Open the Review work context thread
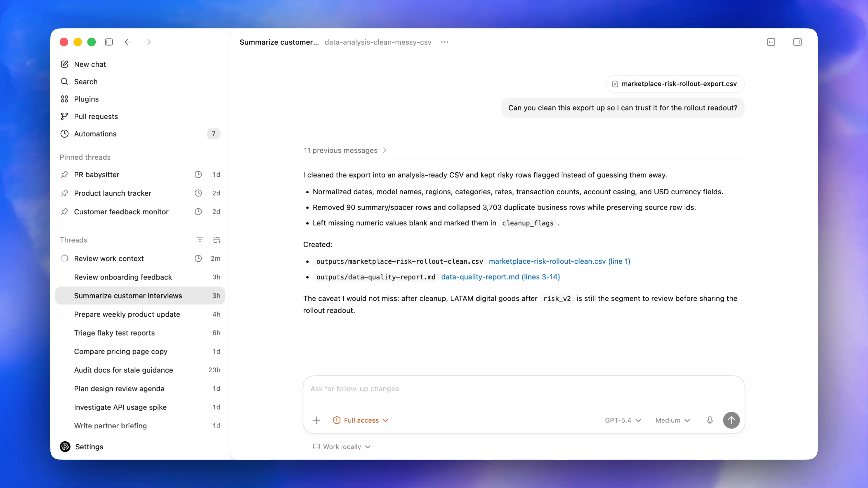 tap(140, 258)
